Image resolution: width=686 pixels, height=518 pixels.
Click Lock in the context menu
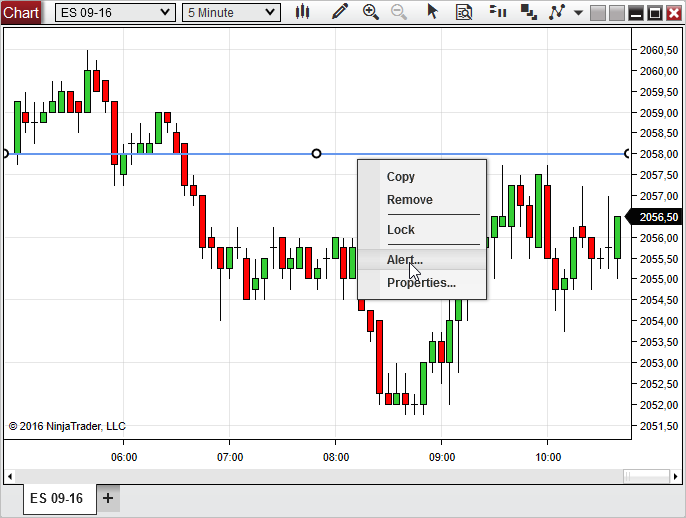click(401, 230)
